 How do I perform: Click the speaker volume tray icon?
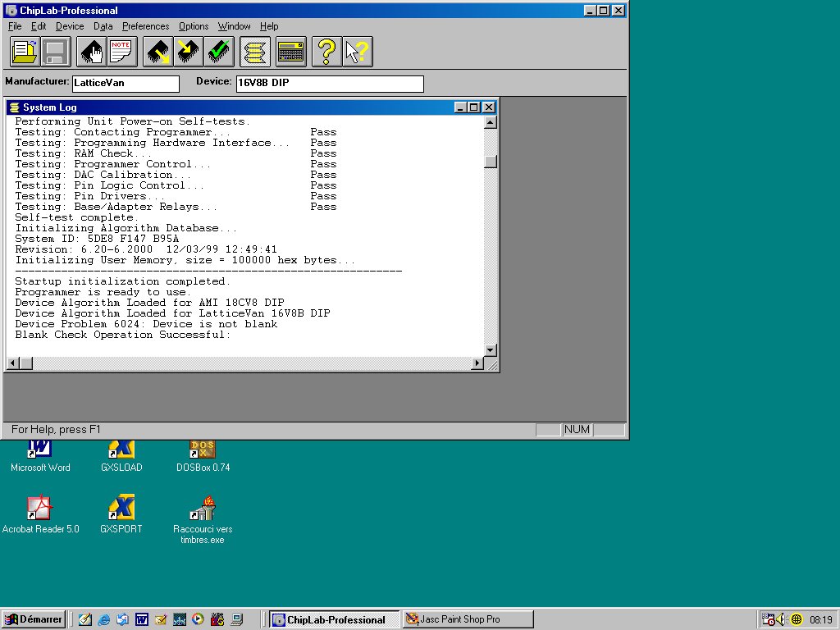coord(781,620)
